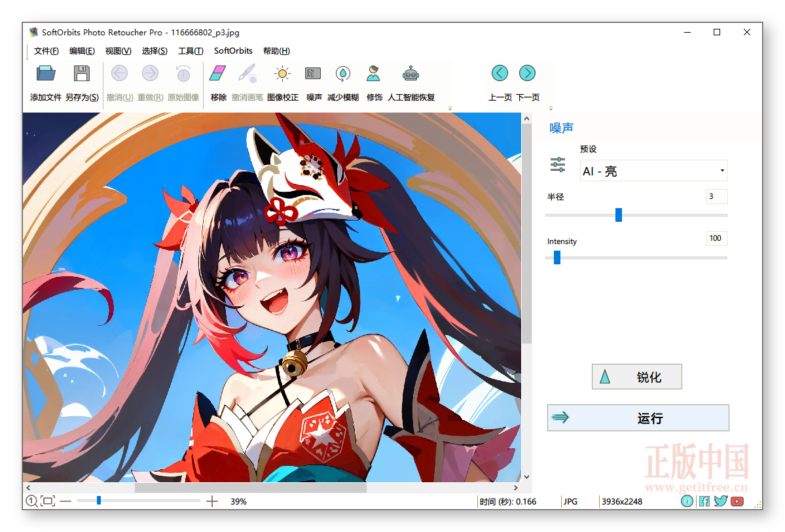The image size is (785, 532).
Task: Click the 半径 value field showing 3
Action: [717, 196]
